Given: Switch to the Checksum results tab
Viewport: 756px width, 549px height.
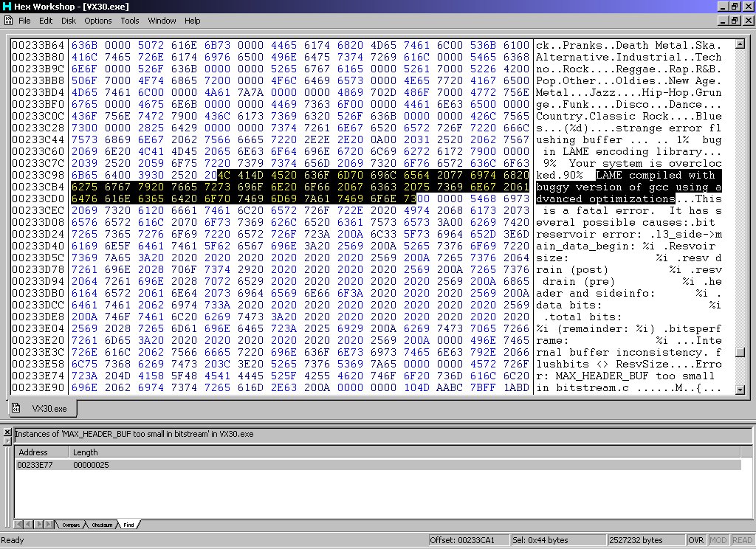Looking at the screenshot, I should click(102, 525).
